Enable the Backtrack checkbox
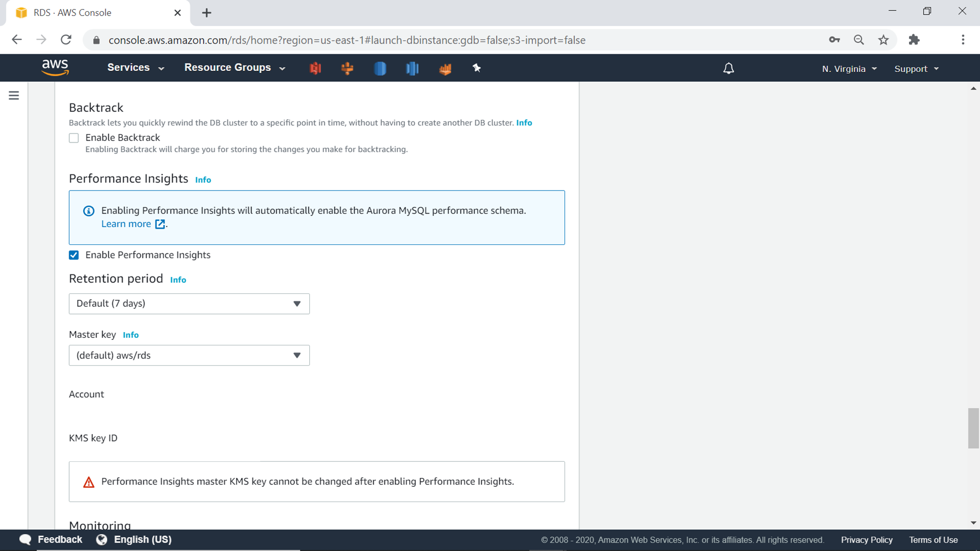Screen dimensions: 980x551 (74, 138)
